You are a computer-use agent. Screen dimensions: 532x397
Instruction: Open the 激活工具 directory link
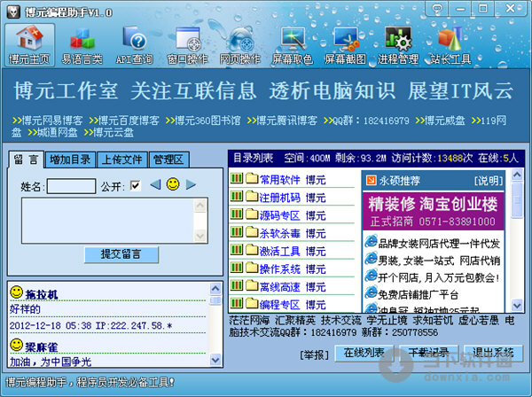click(x=280, y=251)
